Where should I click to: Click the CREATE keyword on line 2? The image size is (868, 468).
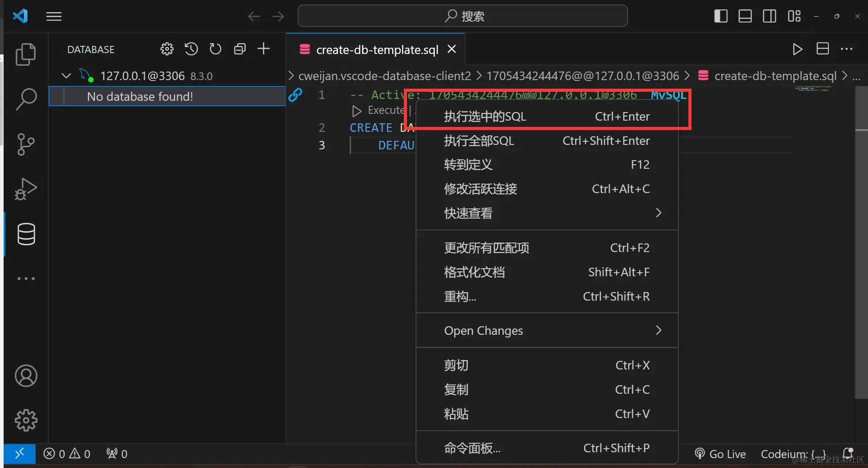pyautogui.click(x=371, y=128)
